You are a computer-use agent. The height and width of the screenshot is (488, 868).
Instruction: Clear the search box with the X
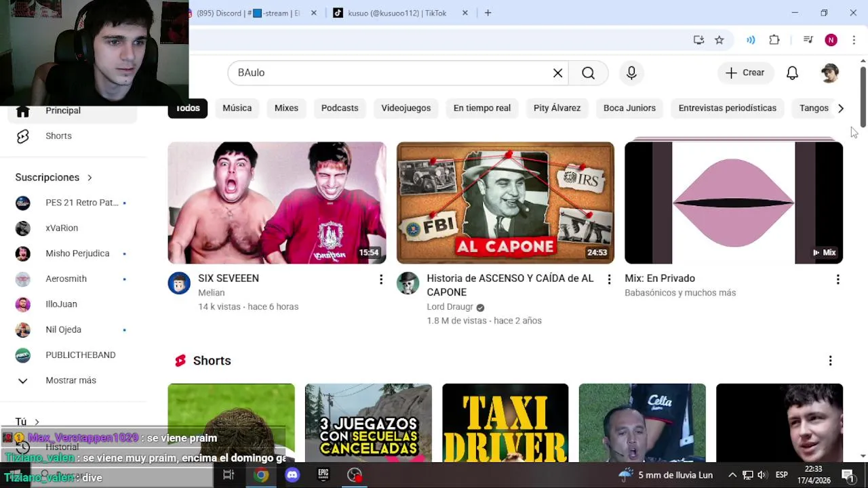click(557, 73)
